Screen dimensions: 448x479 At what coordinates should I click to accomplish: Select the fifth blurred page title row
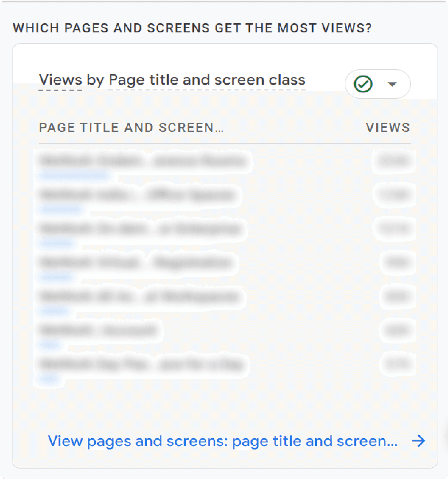pos(140,296)
